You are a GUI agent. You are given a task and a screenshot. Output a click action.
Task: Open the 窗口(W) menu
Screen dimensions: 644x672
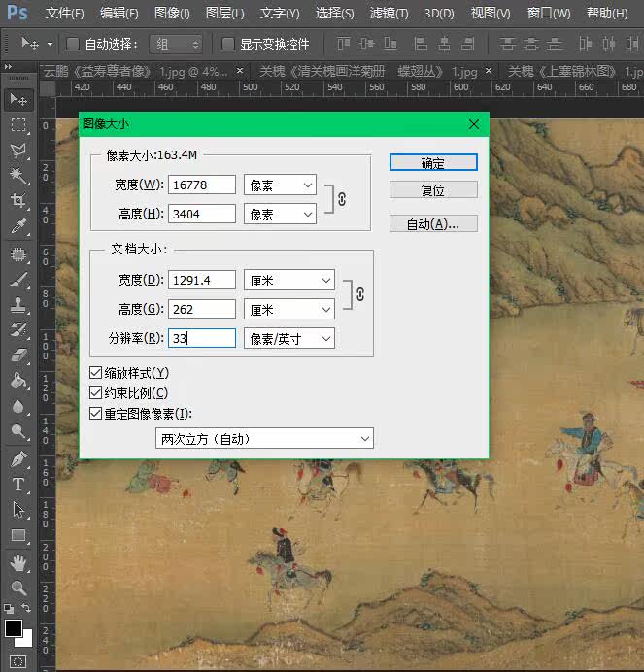(549, 13)
